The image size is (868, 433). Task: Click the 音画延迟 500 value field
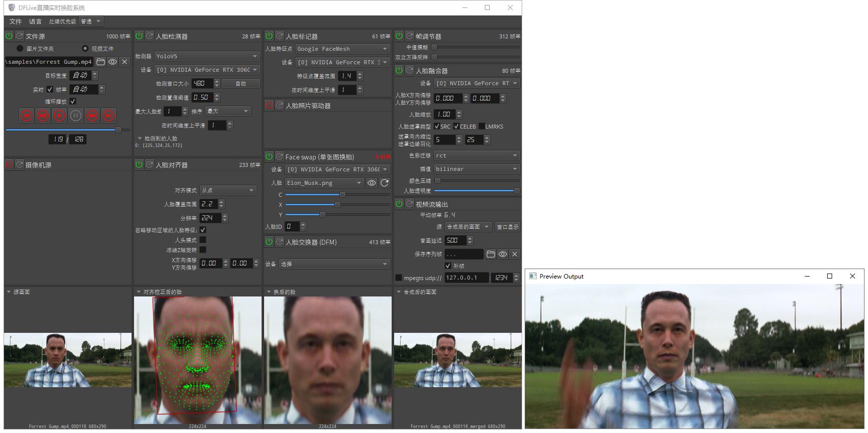455,240
